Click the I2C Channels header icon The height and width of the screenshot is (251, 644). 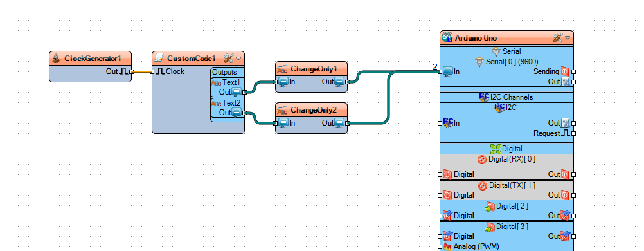tap(484, 97)
